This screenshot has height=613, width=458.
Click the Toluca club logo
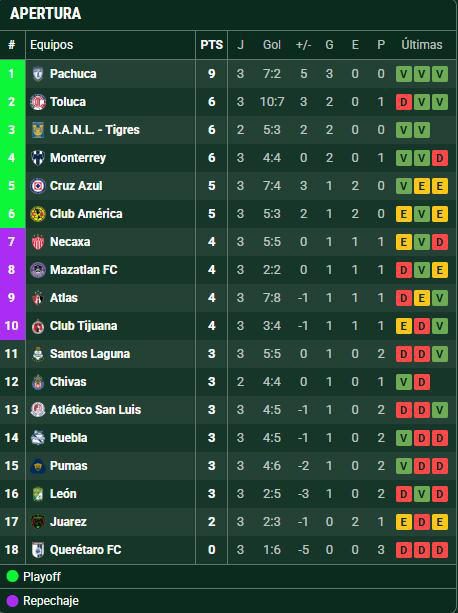[x=38, y=102]
